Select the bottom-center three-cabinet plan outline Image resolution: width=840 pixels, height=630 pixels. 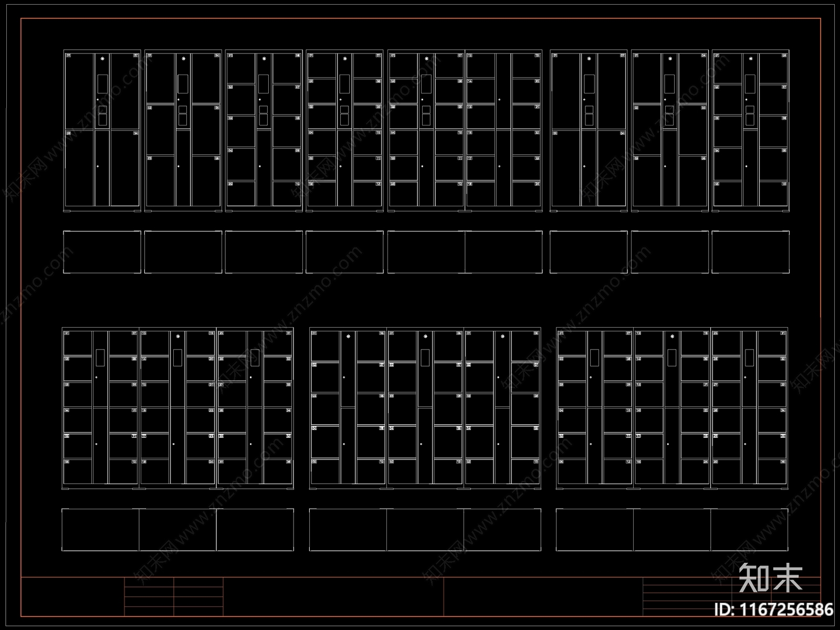pos(425,530)
